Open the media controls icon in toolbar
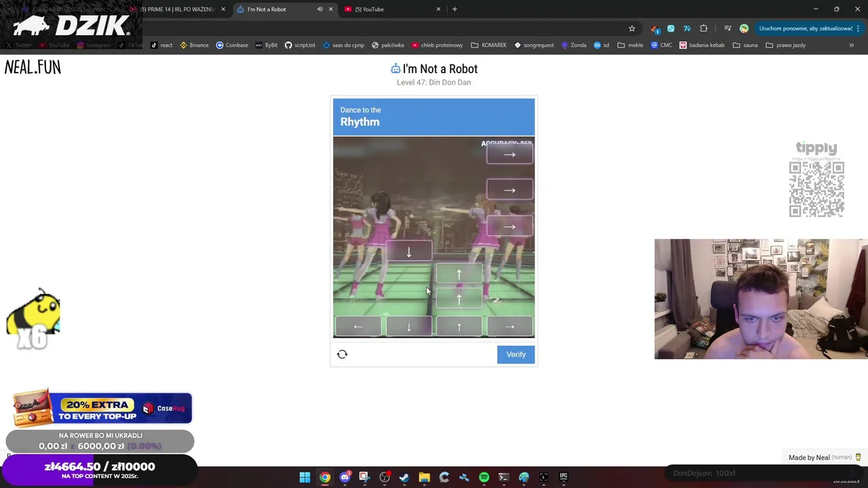868x488 pixels. click(728, 28)
